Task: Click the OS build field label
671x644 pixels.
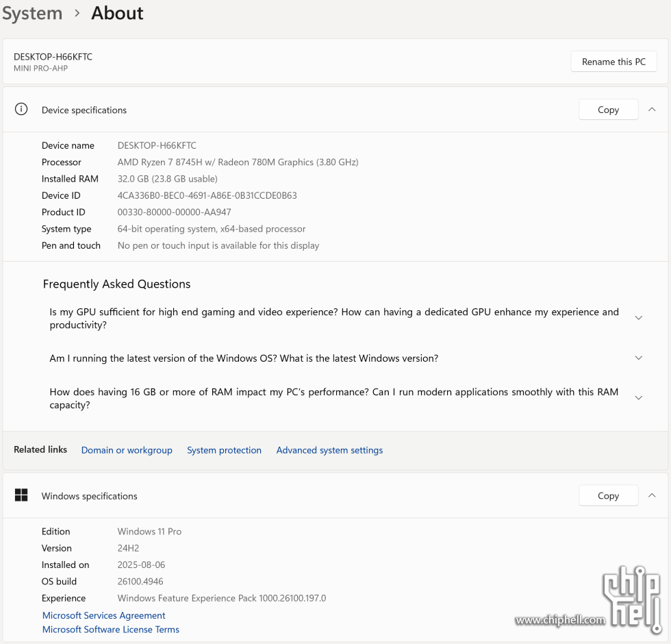Action: tap(59, 582)
